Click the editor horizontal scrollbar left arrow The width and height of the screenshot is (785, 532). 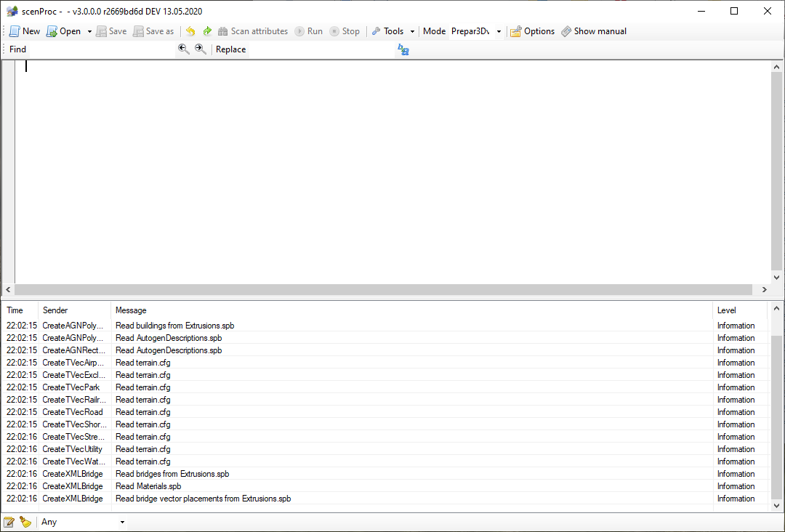coord(8,290)
